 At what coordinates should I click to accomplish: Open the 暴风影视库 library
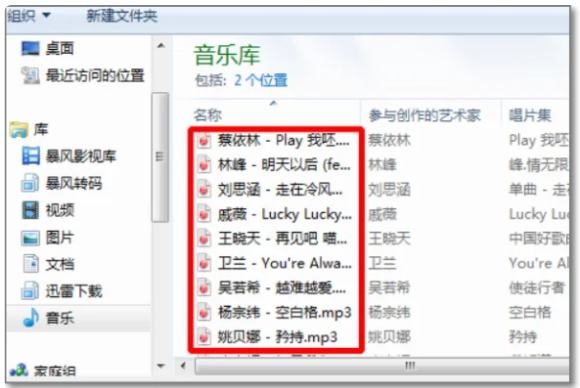tap(81, 156)
